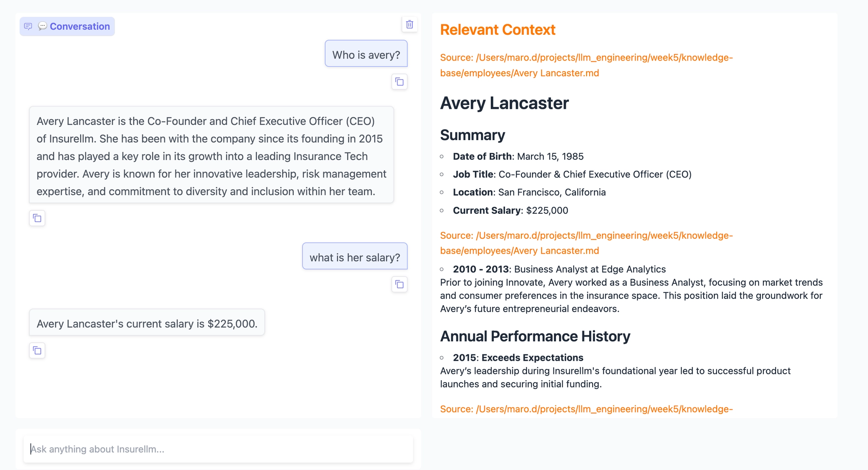Copy the current salary $225,000 answer
Screen dimensions: 868x470
pyautogui.click(x=37, y=351)
